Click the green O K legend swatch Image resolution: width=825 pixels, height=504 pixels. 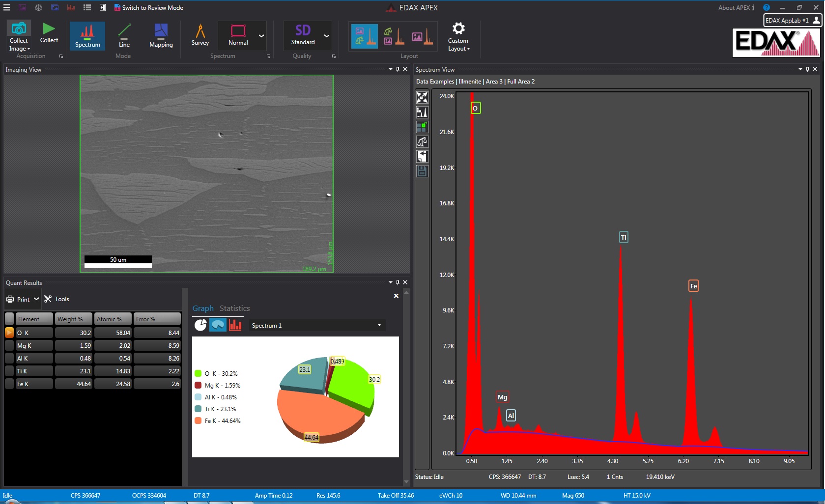198,374
